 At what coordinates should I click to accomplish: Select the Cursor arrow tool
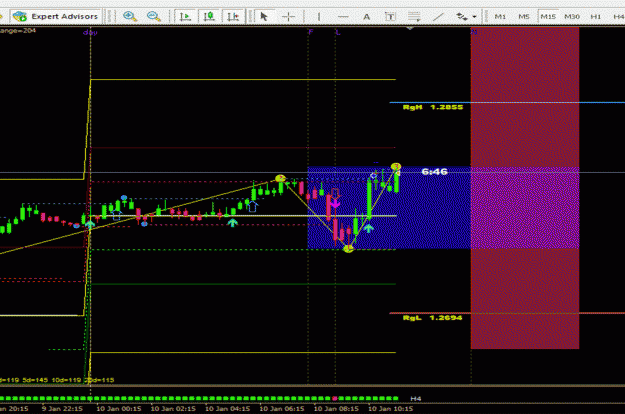(264, 16)
